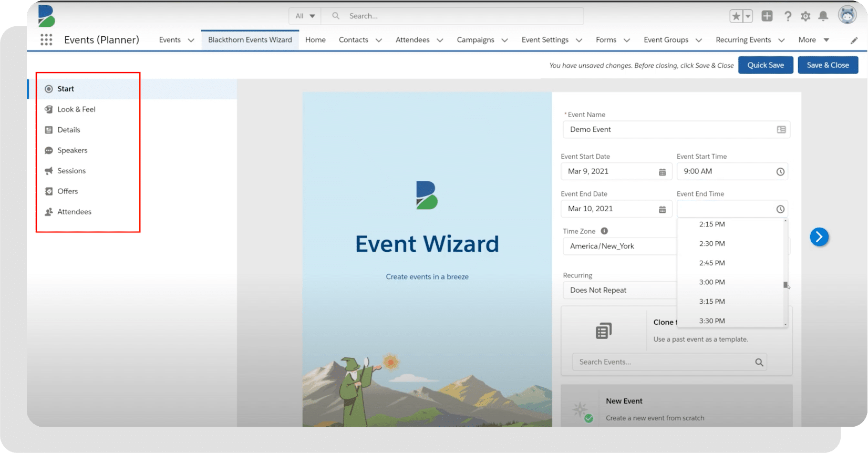Click the Details step icon
The image size is (868, 453).
[x=49, y=130]
